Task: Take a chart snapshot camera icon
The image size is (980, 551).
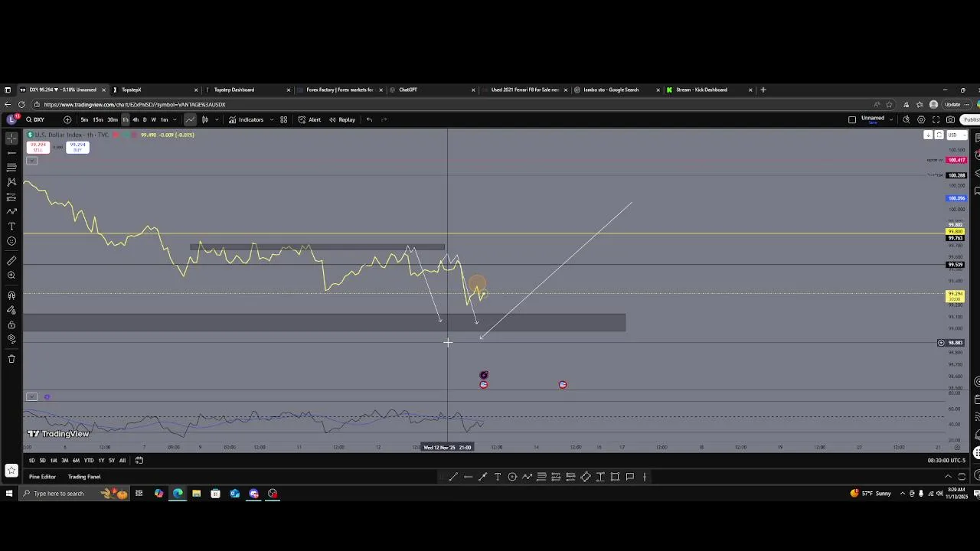Action: pos(951,119)
